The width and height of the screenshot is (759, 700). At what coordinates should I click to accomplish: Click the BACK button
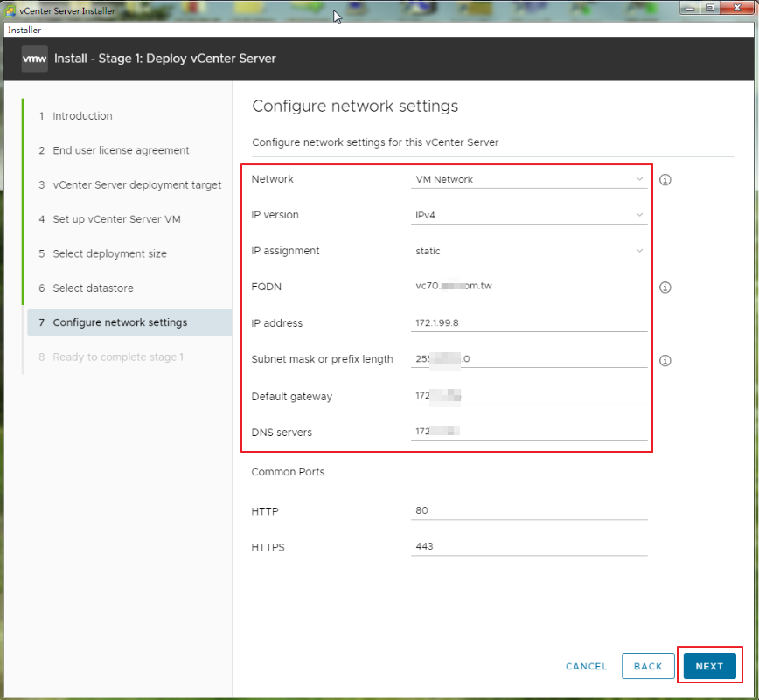[648, 666]
